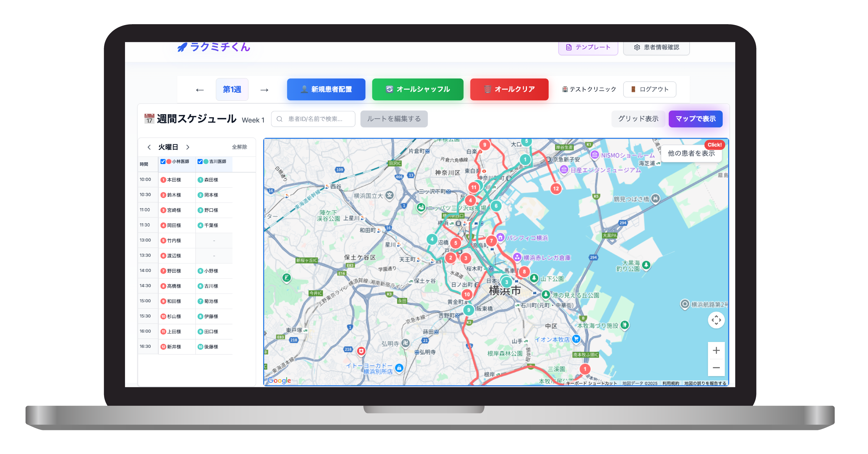Click teal route marker number 6
This screenshot has height=454, width=868.
pos(496,206)
